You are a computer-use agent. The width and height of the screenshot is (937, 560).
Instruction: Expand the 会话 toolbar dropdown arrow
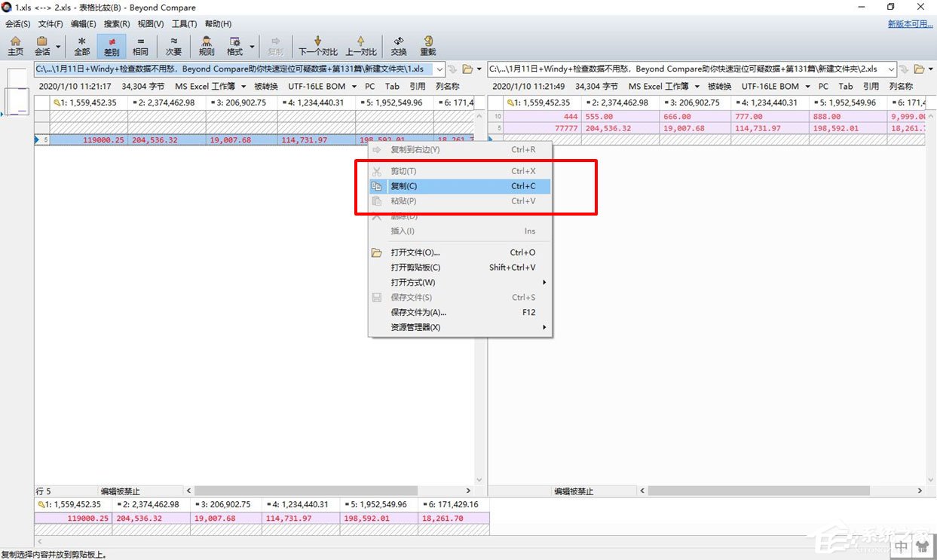point(58,46)
